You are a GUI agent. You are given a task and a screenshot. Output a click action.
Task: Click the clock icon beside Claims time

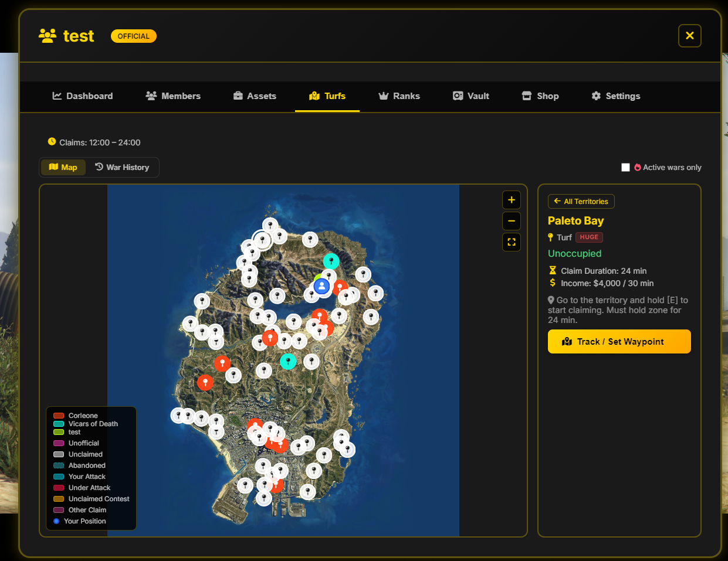click(52, 142)
